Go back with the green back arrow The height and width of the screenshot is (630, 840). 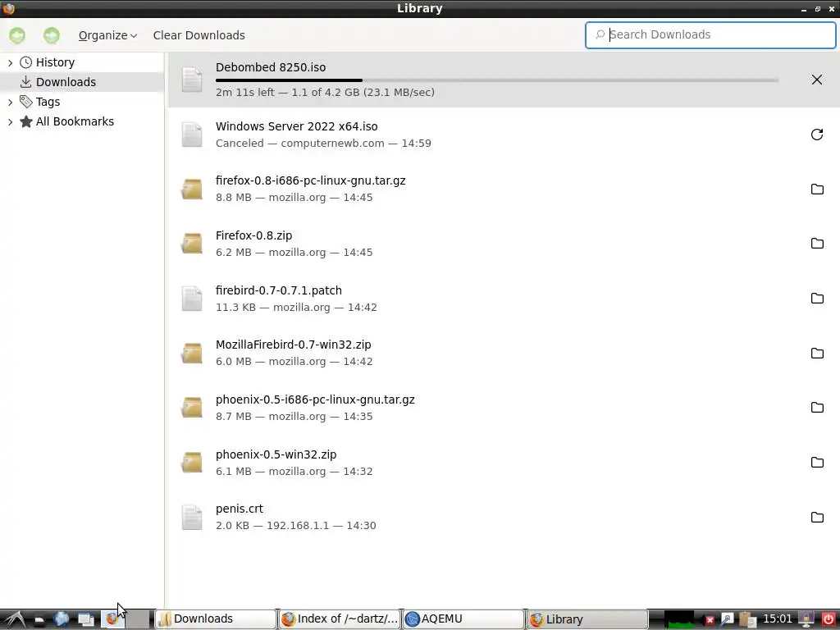click(x=17, y=35)
